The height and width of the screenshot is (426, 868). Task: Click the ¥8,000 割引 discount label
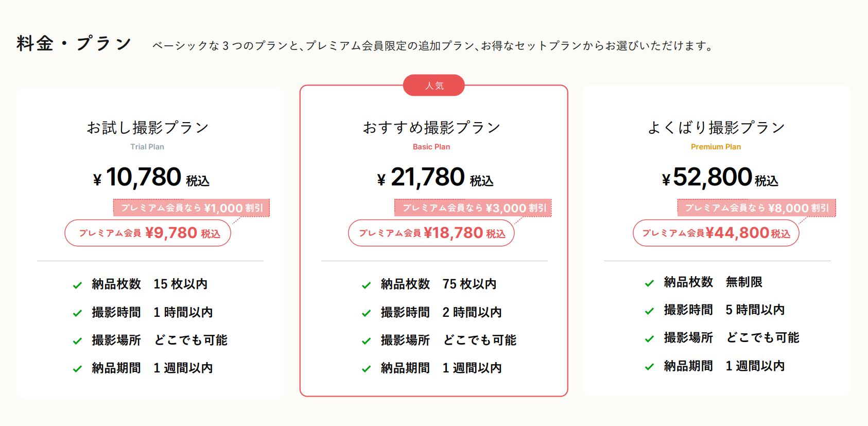(756, 208)
